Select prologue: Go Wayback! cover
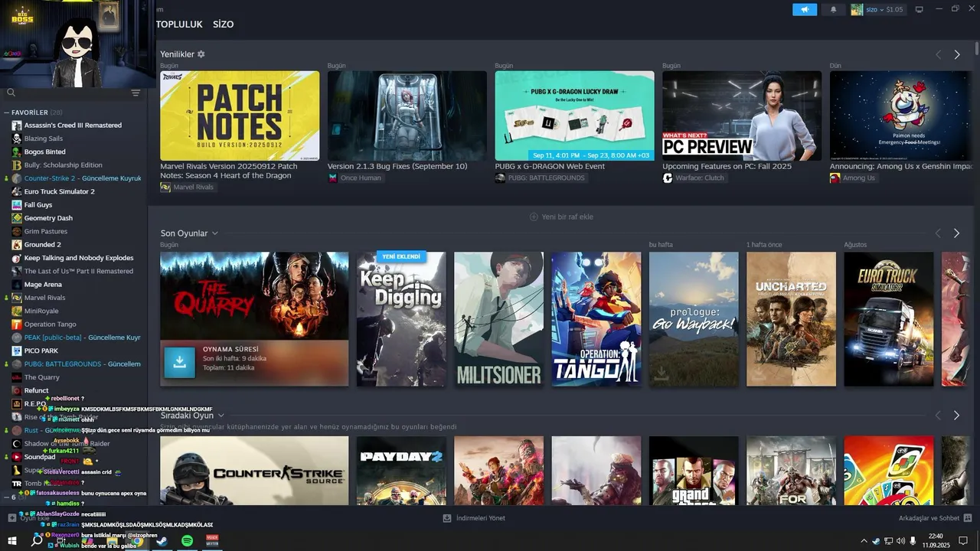Image resolution: width=980 pixels, height=551 pixels. pos(694,319)
